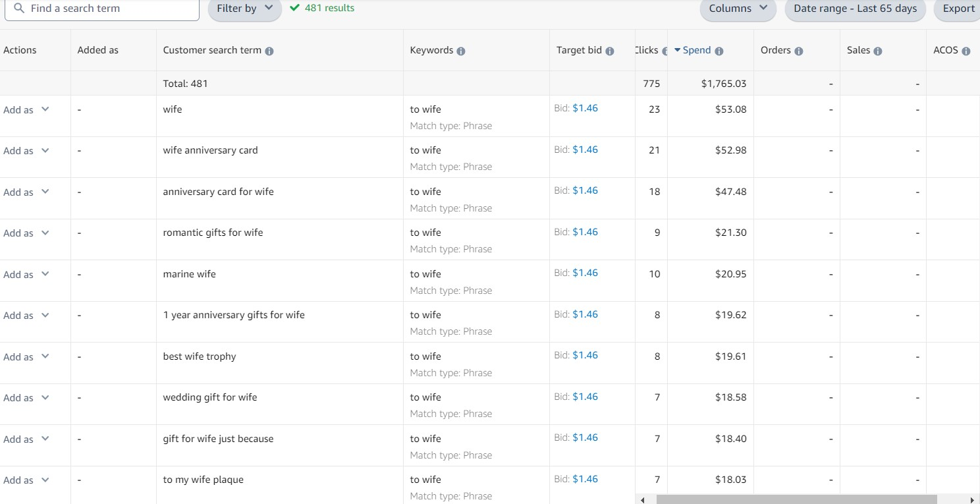Open the Filter by dropdown
This screenshot has height=504, width=980.
click(x=244, y=9)
